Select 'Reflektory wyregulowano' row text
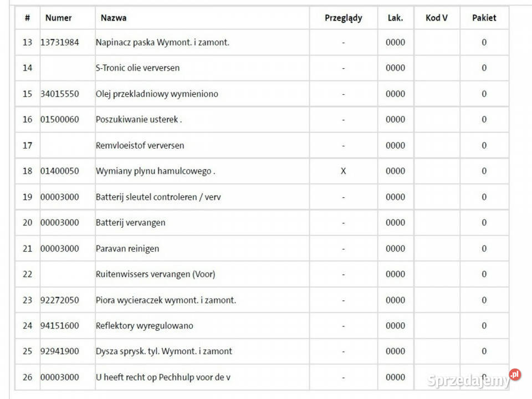Screen dimensions: 532x399 pos(145,325)
